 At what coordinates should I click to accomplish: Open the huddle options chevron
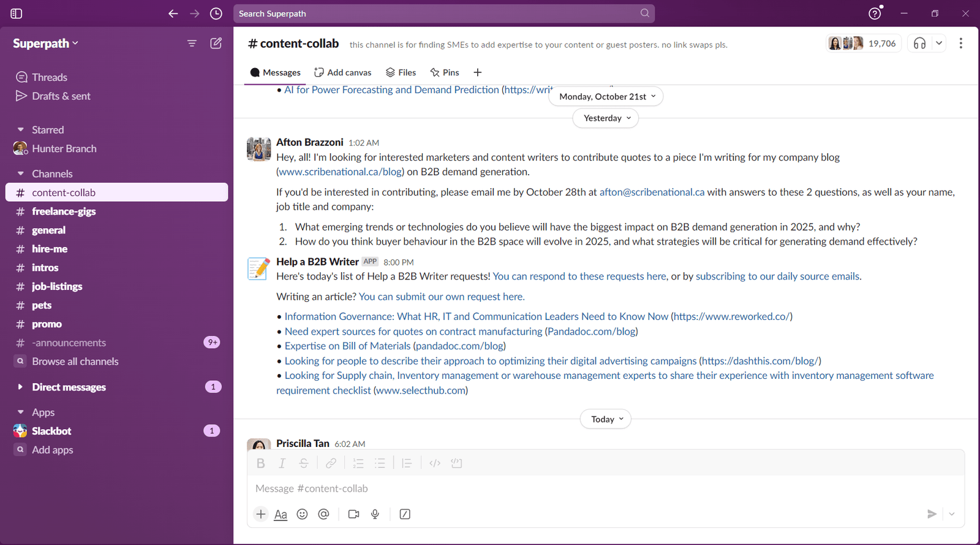tap(939, 44)
